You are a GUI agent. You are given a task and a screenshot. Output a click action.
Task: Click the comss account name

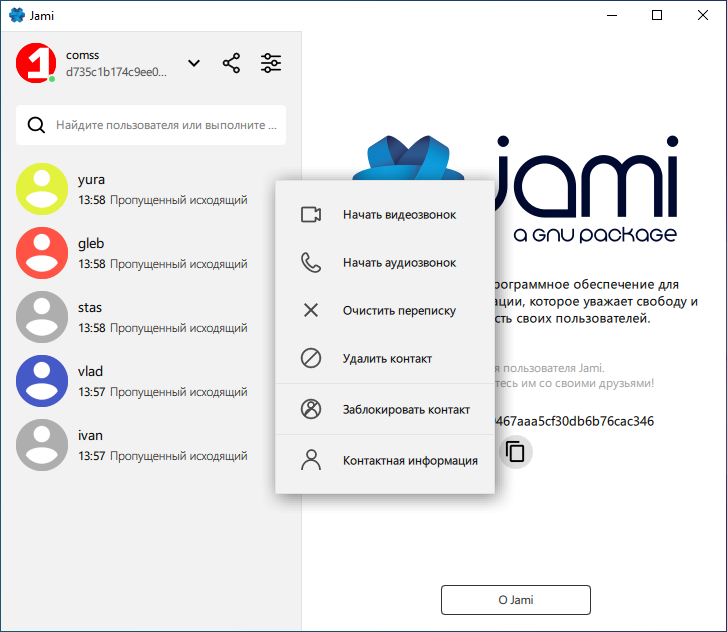pos(83,55)
